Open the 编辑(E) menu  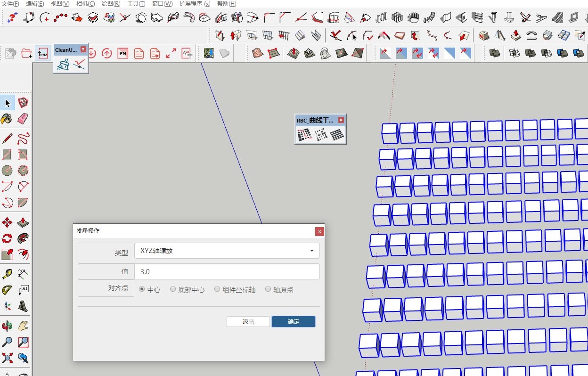(x=35, y=4)
